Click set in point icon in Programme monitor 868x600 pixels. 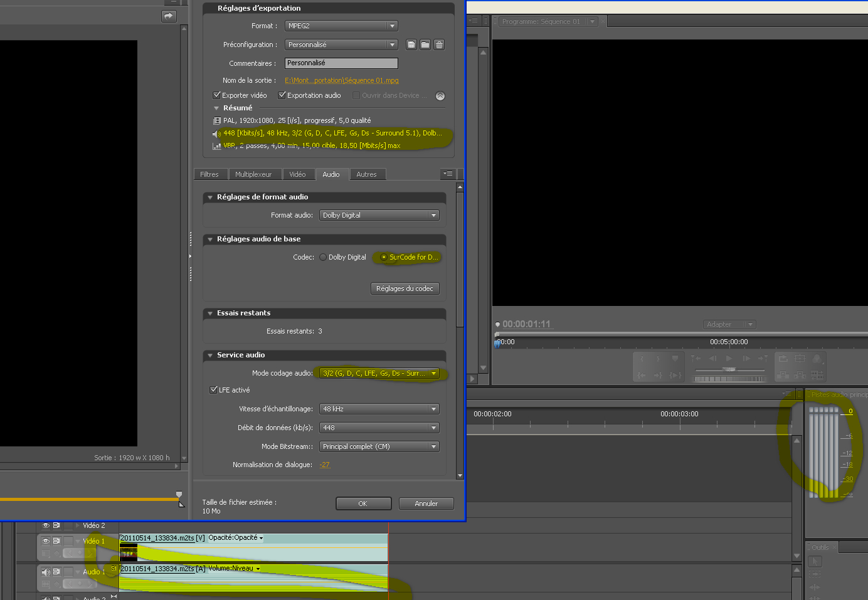pos(642,359)
